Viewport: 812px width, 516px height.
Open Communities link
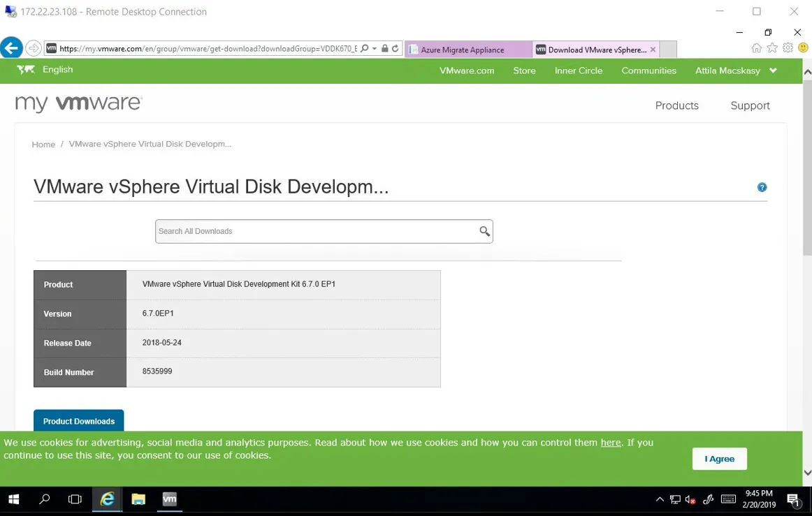click(x=648, y=71)
